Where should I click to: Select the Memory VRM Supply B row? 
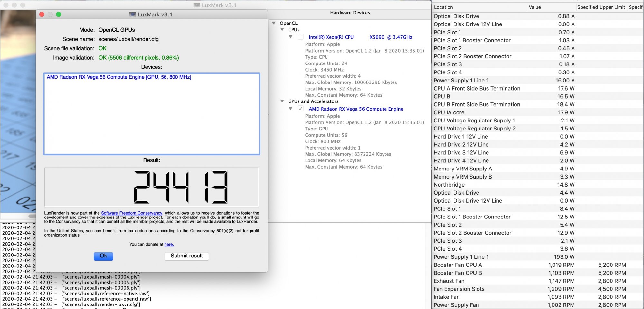[537, 177]
